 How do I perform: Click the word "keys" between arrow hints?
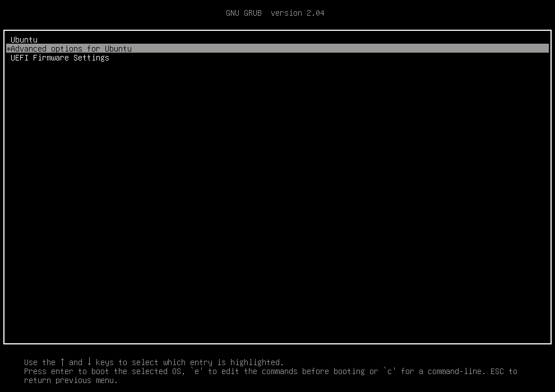pyautogui.click(x=104, y=362)
